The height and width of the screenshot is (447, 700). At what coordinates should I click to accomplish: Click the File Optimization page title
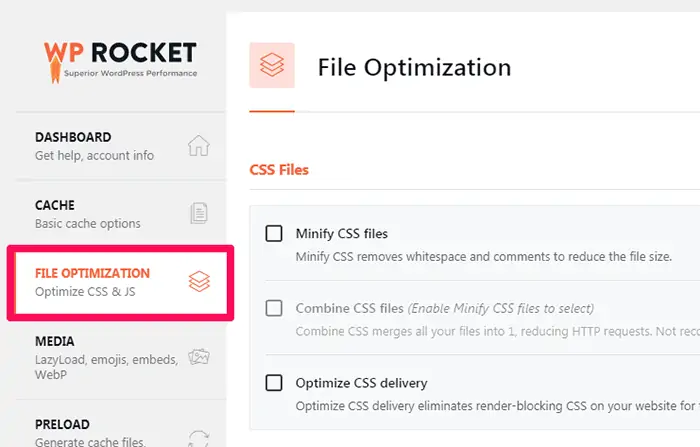click(414, 67)
